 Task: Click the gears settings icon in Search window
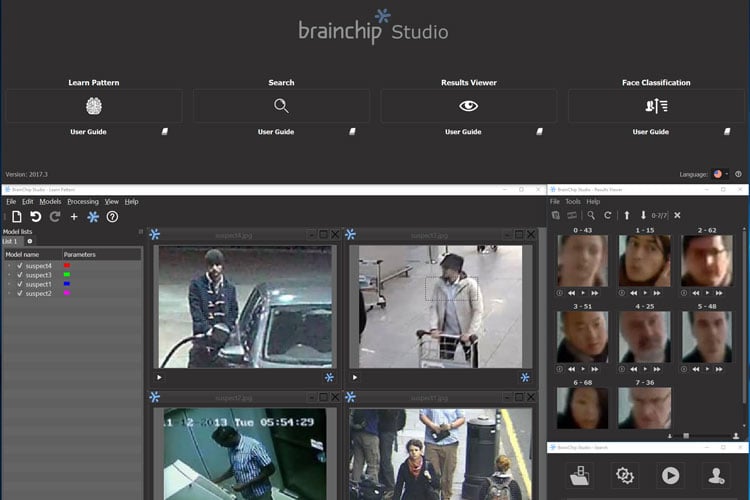pyautogui.click(x=626, y=475)
